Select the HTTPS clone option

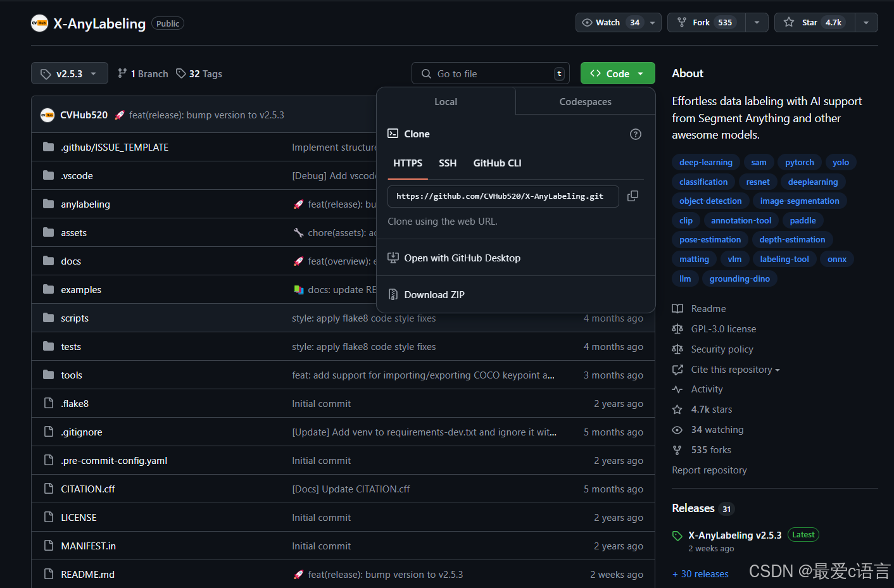click(x=408, y=163)
